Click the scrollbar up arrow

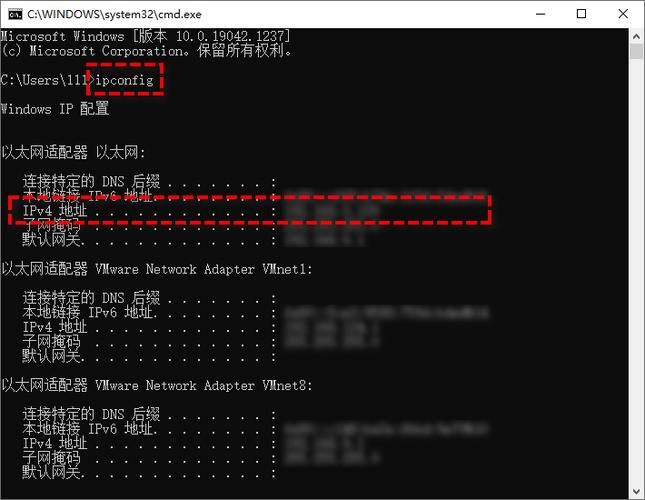point(636,36)
